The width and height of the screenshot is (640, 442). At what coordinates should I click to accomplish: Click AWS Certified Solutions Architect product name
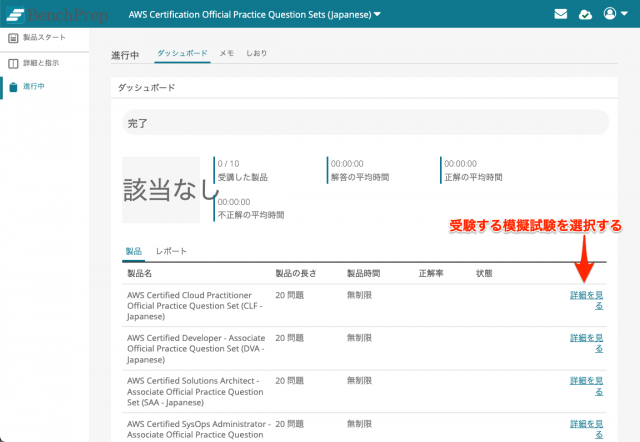coord(195,391)
